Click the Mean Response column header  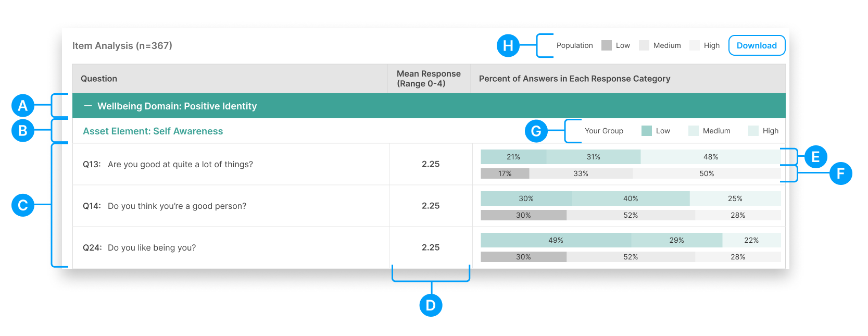429,79
